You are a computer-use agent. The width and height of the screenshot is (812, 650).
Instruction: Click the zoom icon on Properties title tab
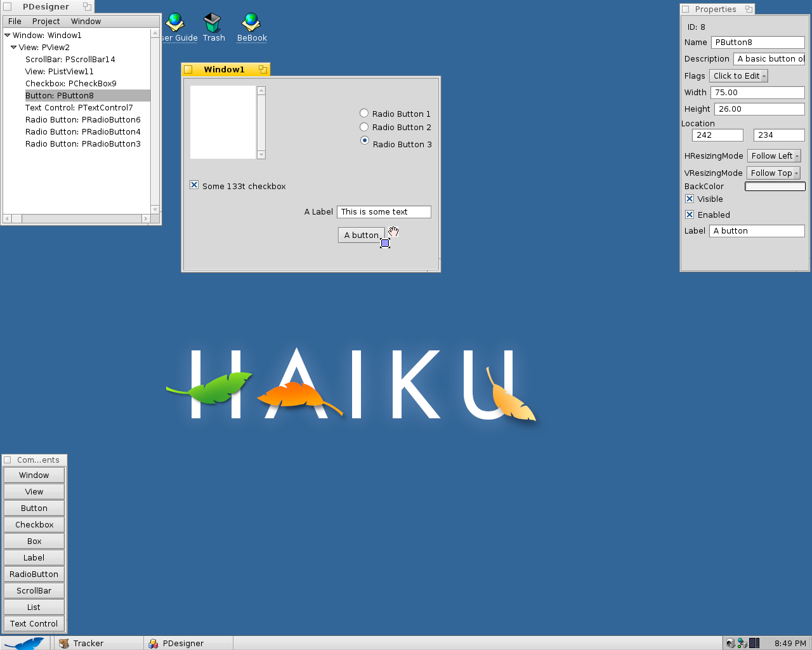[749, 9]
